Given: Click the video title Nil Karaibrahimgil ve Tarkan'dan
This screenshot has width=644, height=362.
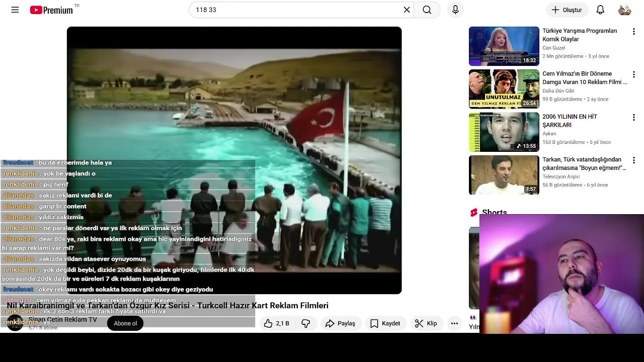Looking at the screenshot, I should click(x=168, y=306).
